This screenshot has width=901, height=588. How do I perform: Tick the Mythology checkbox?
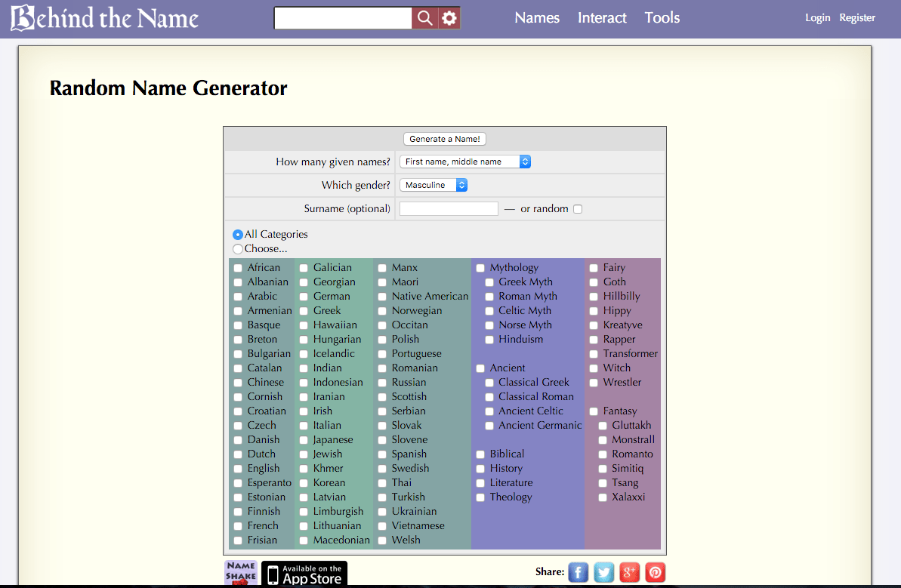click(x=480, y=268)
